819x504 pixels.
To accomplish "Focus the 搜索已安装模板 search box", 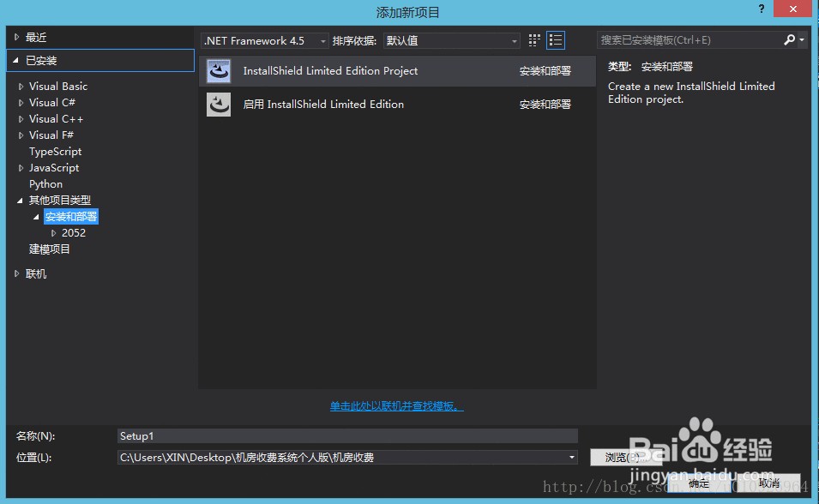I will (x=690, y=40).
